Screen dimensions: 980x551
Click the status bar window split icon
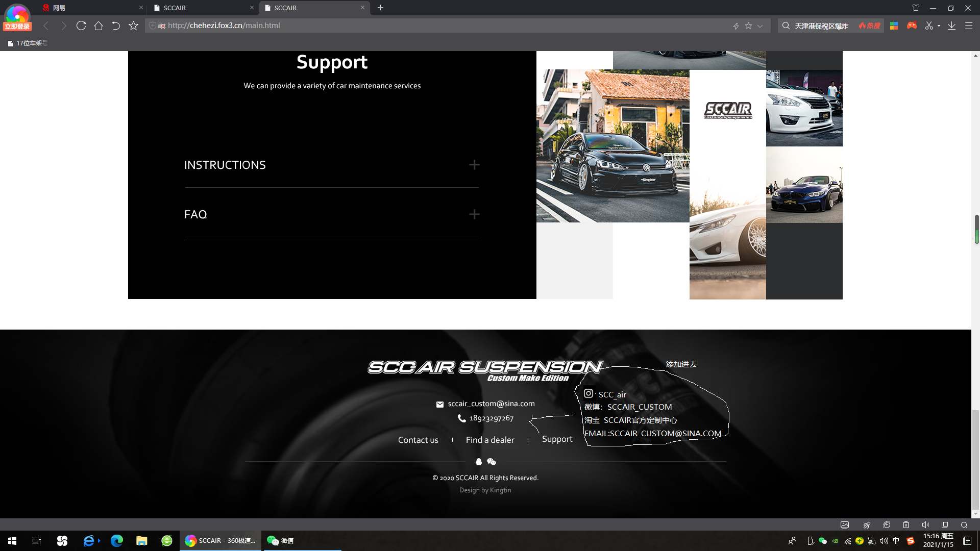coord(945,525)
